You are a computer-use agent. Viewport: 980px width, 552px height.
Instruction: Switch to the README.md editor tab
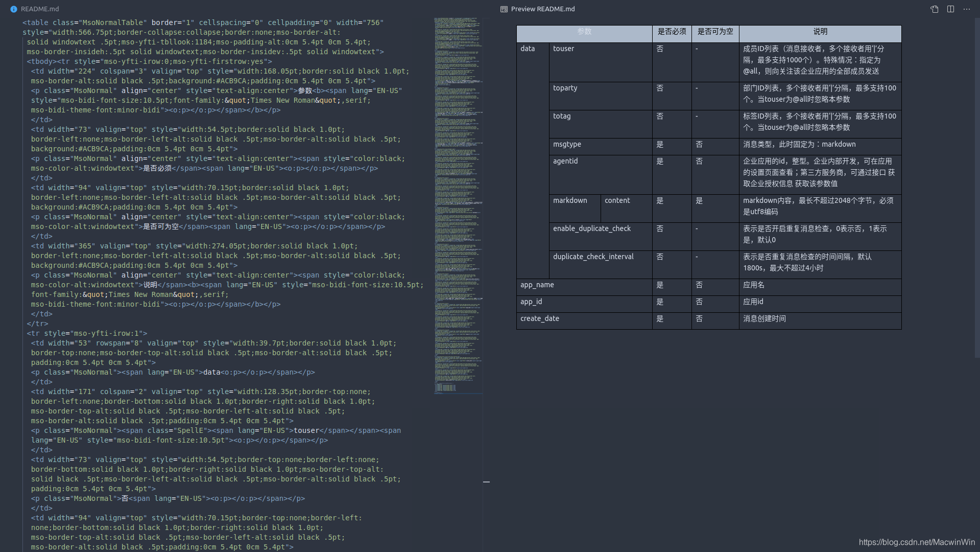click(35, 9)
